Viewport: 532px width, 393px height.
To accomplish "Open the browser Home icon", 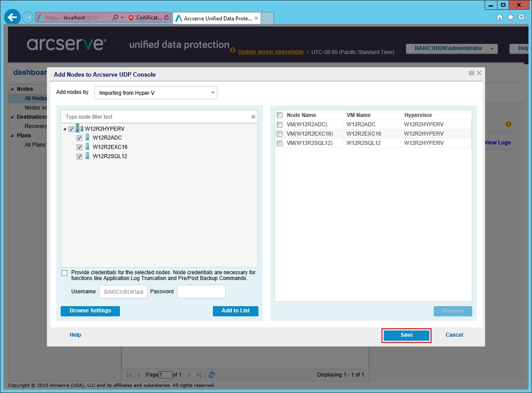I will pos(500,17).
